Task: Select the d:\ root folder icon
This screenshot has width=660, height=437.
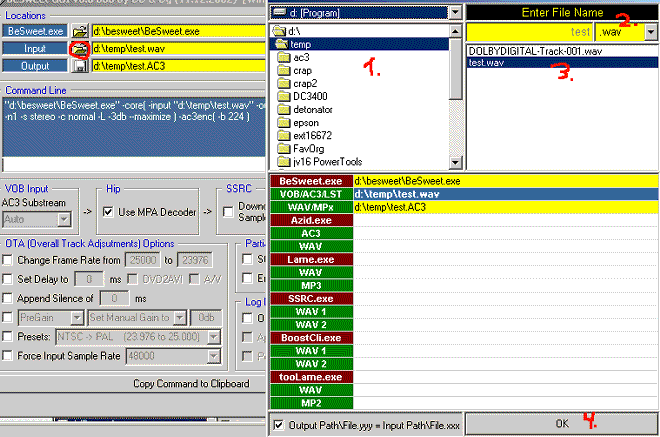Action: pyautogui.click(x=279, y=31)
